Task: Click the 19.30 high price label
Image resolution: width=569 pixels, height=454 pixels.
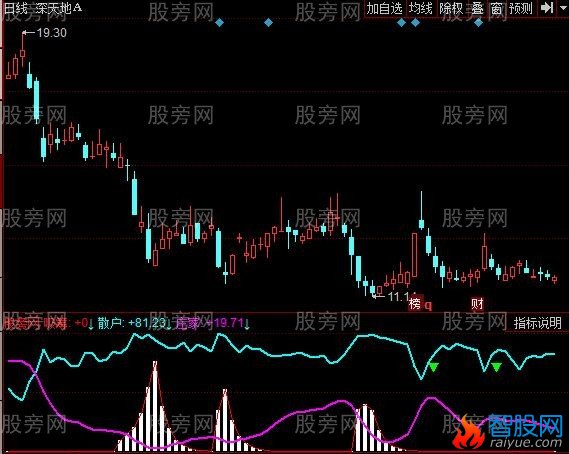Action: click(52, 33)
